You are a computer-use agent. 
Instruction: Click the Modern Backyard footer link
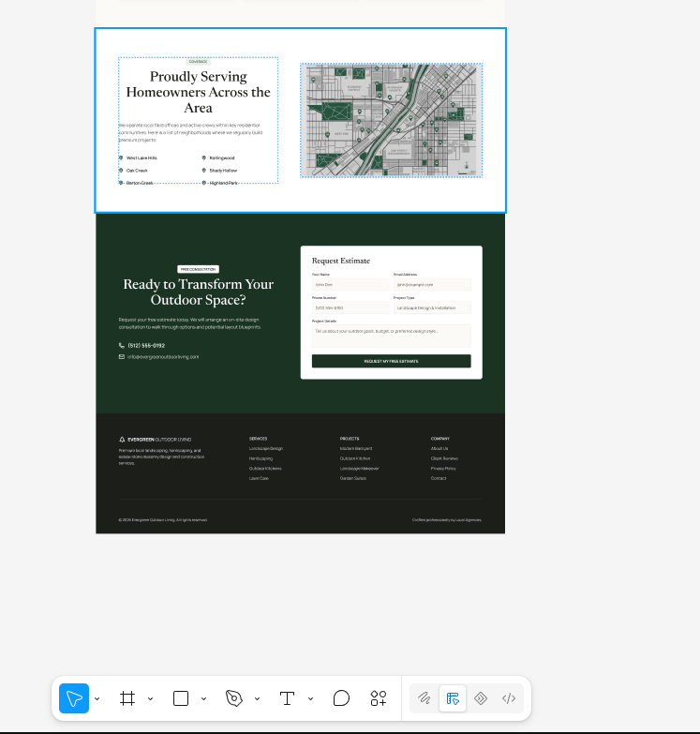coord(356,448)
